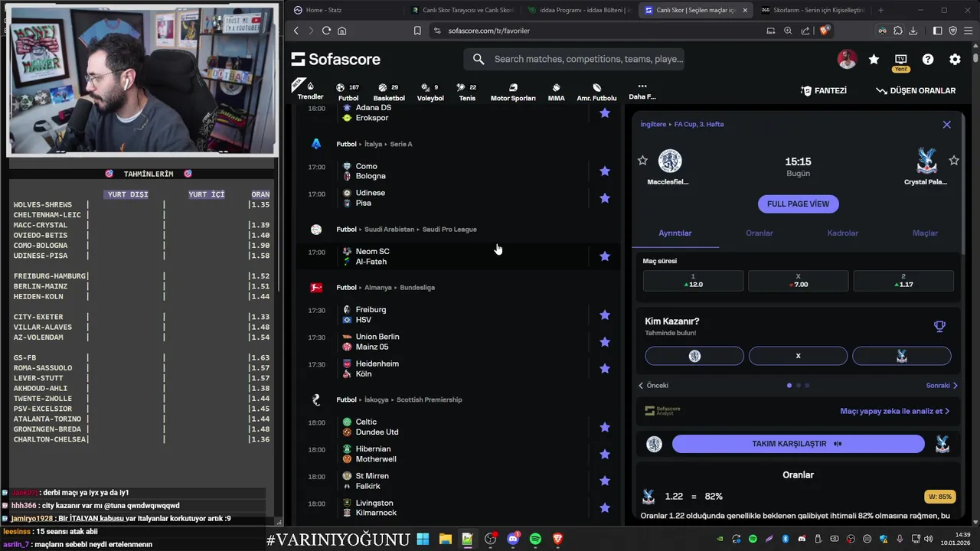
Task: Open Sofascore settings gear
Action: (x=955, y=59)
